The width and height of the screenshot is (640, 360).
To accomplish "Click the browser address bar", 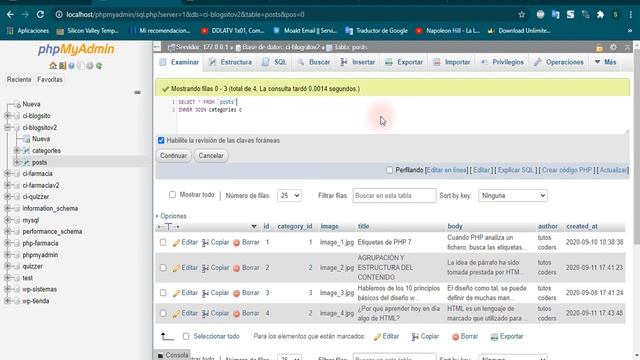I will coord(286,15).
